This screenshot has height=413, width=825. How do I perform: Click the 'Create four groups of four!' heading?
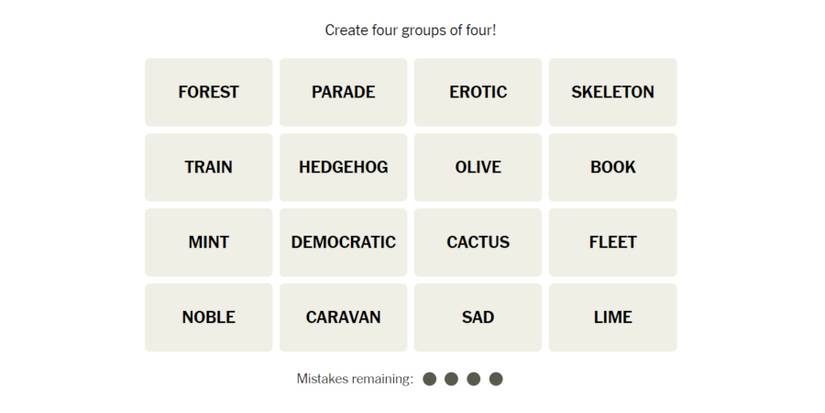[410, 30]
